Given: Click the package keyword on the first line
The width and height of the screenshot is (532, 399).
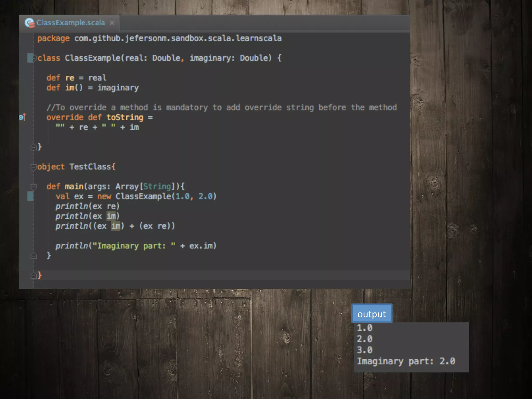Looking at the screenshot, I should [54, 38].
